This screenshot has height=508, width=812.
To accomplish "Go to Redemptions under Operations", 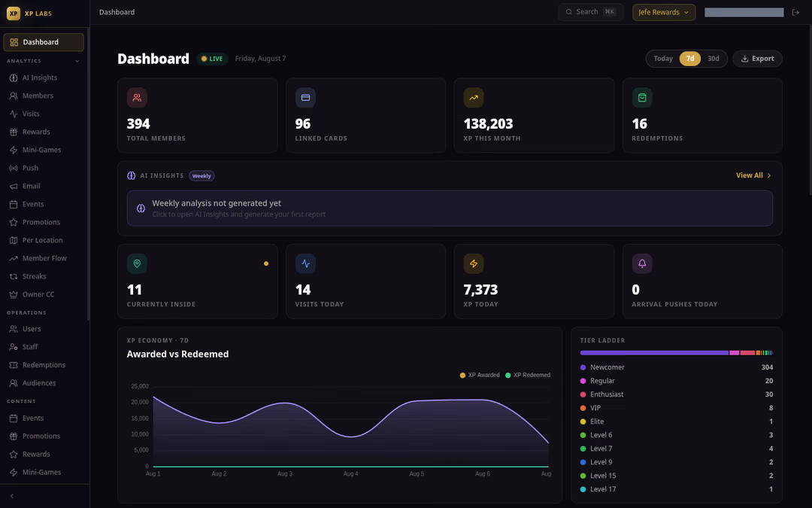I will (x=44, y=365).
